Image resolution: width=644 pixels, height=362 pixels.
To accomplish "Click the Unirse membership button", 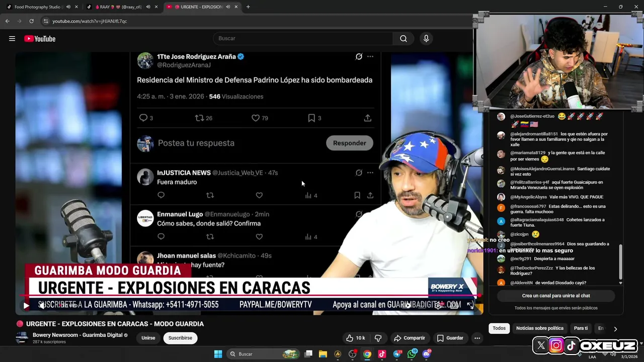I will click(148, 338).
